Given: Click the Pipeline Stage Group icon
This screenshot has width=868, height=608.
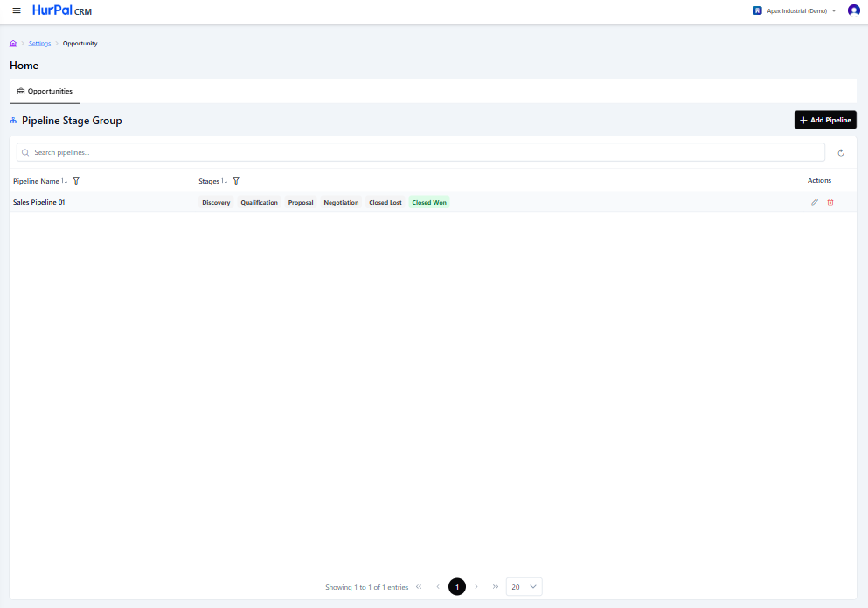Looking at the screenshot, I should point(13,120).
